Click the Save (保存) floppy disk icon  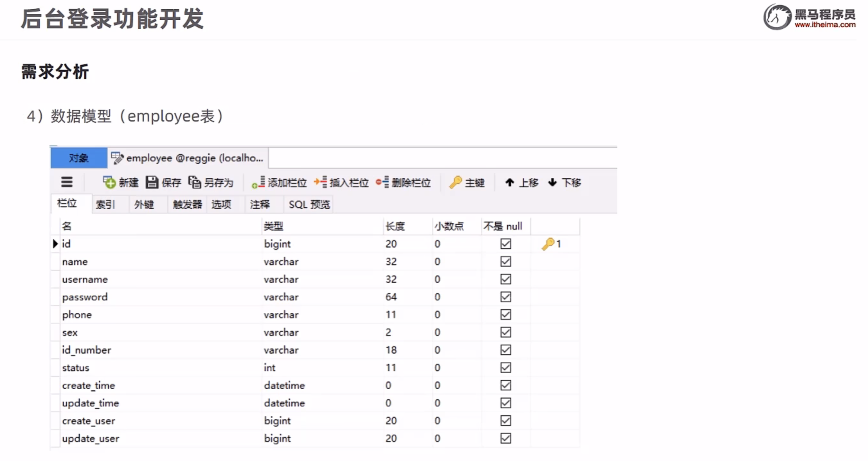(x=152, y=182)
